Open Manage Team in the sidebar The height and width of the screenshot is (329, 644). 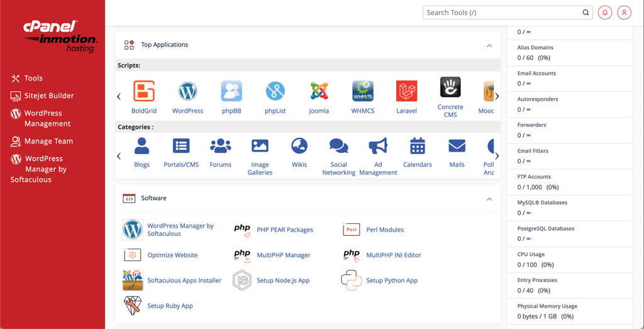42,142
